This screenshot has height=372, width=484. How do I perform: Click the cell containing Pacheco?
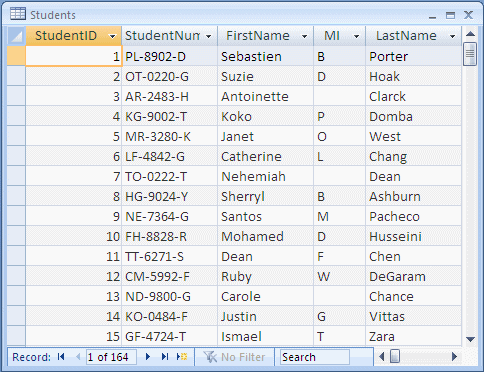[x=414, y=216]
